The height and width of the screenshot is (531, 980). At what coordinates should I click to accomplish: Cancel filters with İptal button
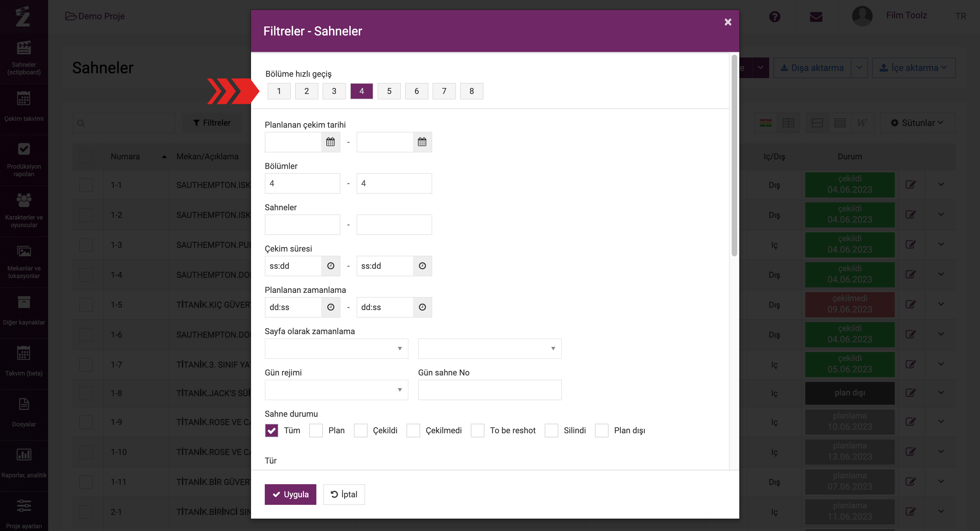tap(344, 495)
